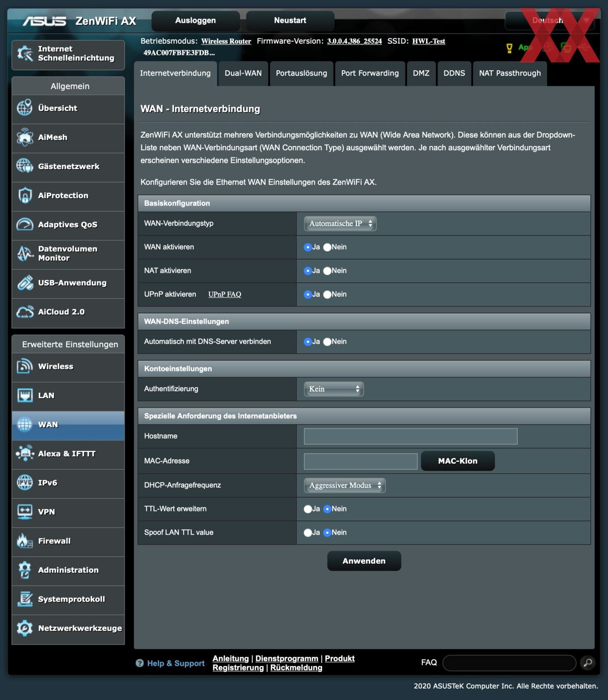Disable UPnP by choosing Nein
The width and height of the screenshot is (608, 700).
click(x=327, y=295)
